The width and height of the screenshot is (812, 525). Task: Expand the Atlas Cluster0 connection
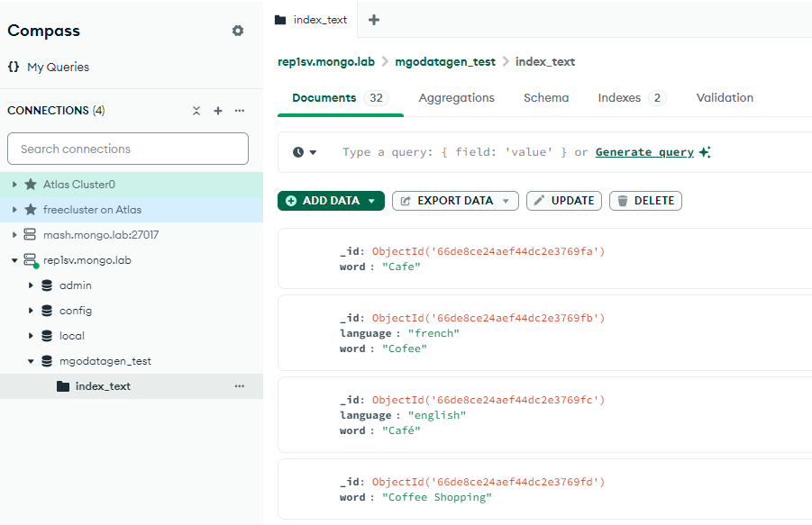(14, 184)
